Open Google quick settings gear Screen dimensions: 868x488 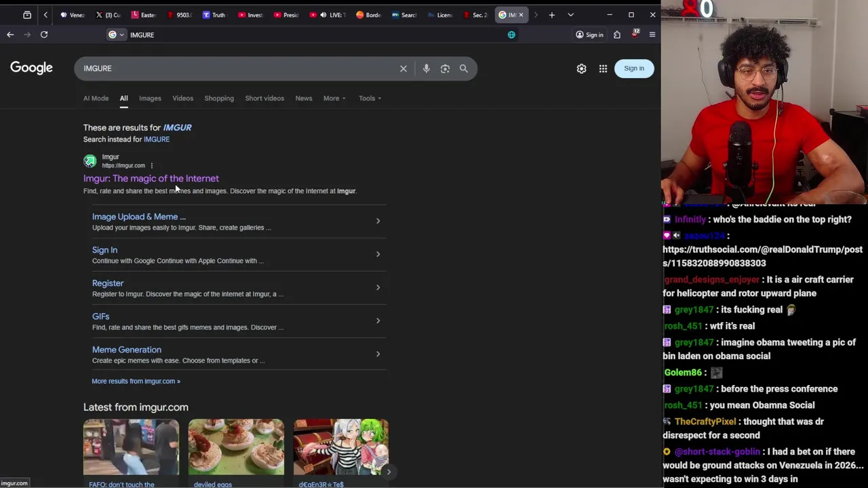coord(582,68)
